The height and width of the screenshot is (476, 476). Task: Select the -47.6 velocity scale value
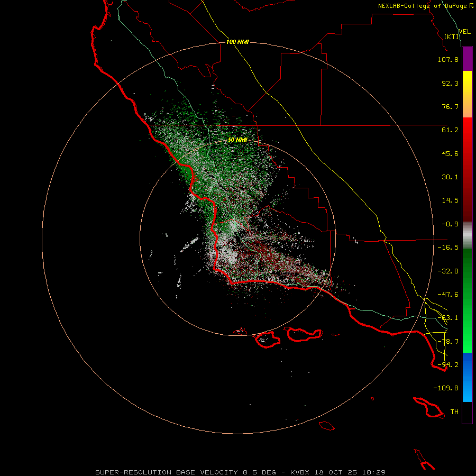click(448, 295)
